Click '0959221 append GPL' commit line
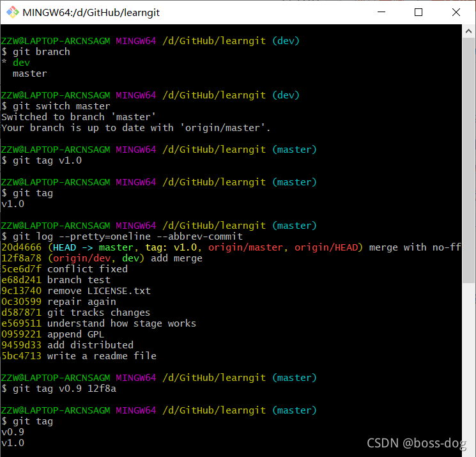The width and height of the screenshot is (476, 457). [x=53, y=334]
